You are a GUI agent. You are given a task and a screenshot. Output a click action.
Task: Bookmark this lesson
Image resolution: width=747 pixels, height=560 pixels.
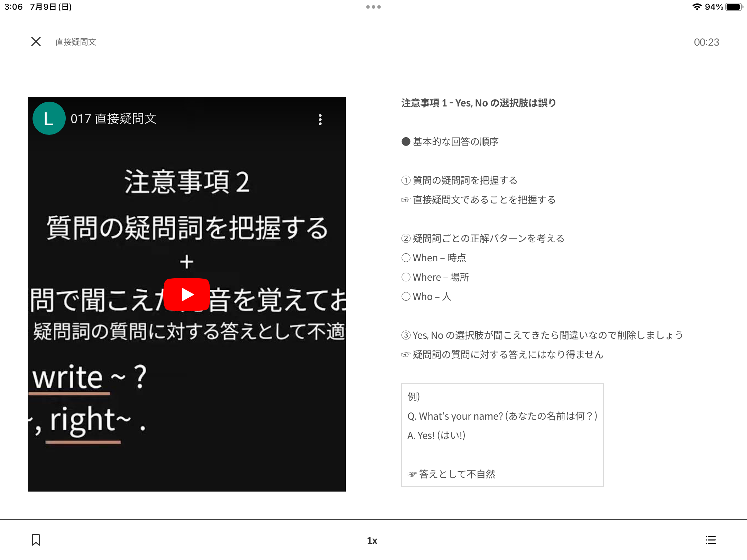pos(36,540)
